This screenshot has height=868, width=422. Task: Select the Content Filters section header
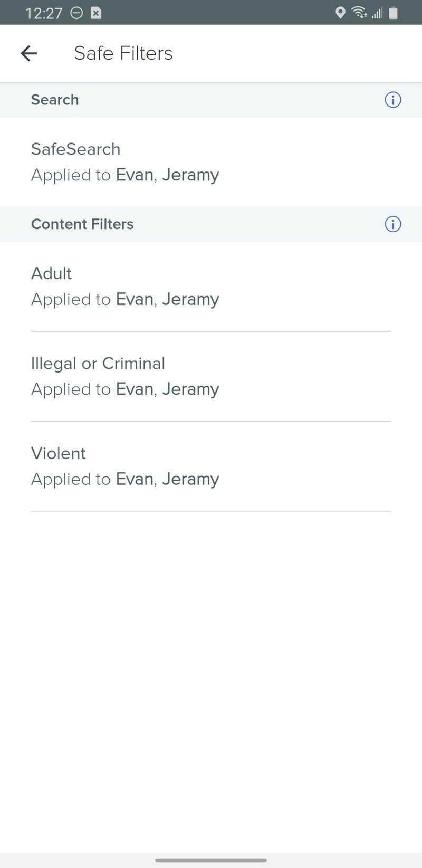pos(82,224)
